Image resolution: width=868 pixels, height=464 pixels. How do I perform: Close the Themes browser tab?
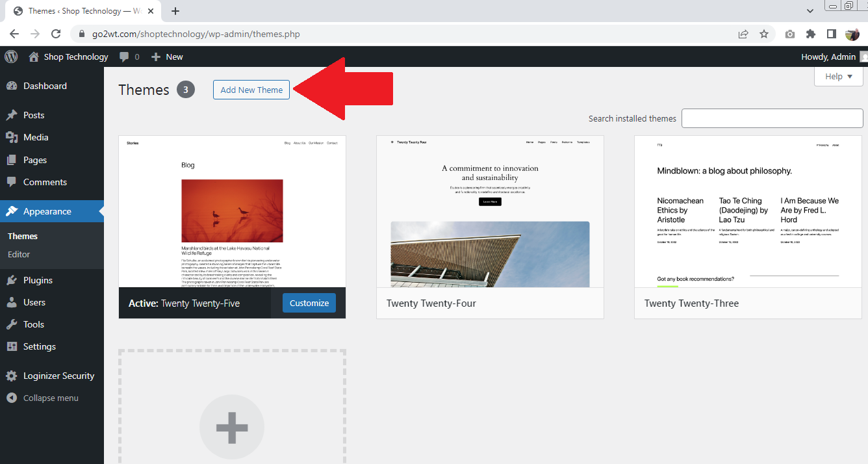[152, 11]
